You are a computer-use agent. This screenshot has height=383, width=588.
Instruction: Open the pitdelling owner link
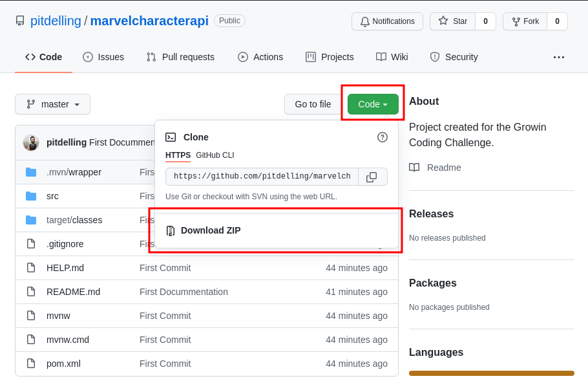(x=56, y=21)
